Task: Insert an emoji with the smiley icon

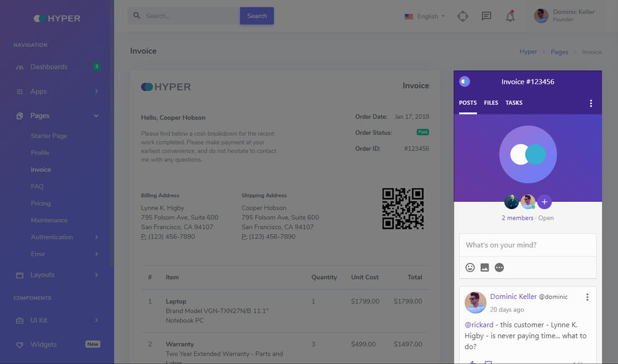Action: (x=470, y=268)
